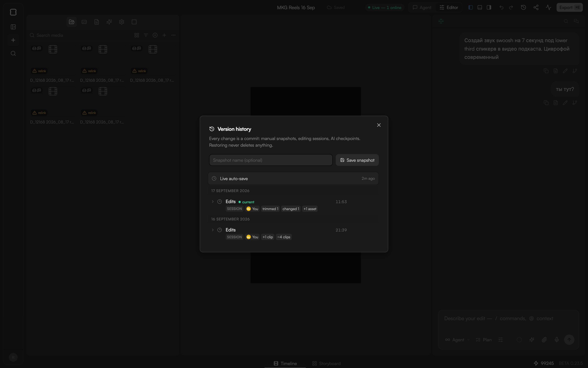Add media with the plus icon
Viewport: 588px width, 368px height.
point(164,35)
